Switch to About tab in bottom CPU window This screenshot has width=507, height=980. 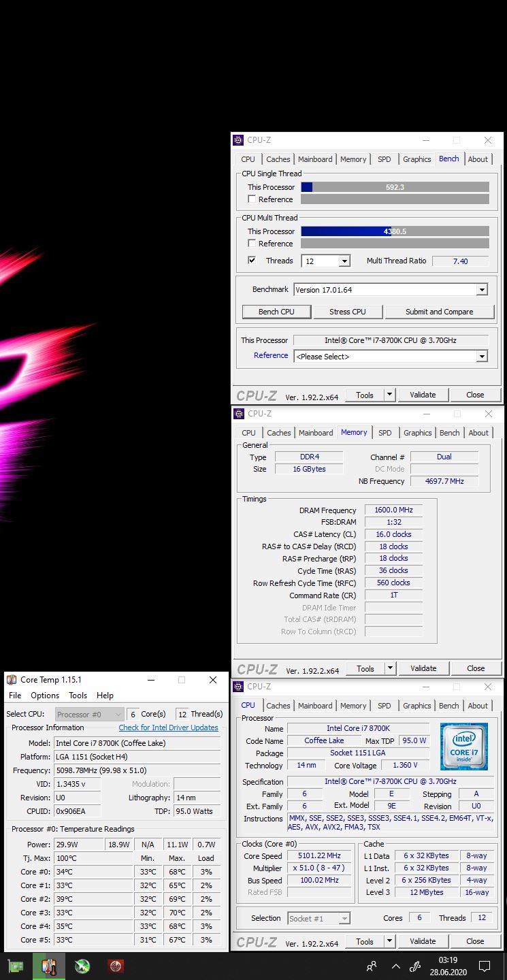(x=478, y=706)
